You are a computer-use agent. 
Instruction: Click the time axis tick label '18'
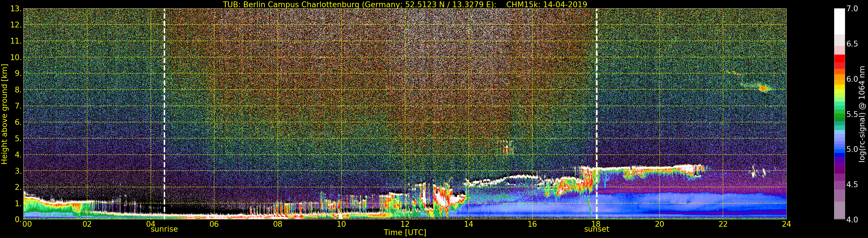596,224
